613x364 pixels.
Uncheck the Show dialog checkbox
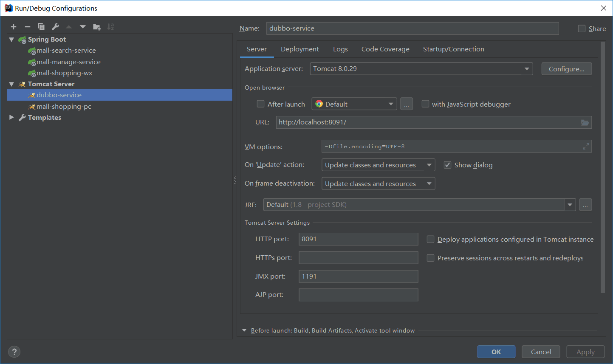point(447,165)
